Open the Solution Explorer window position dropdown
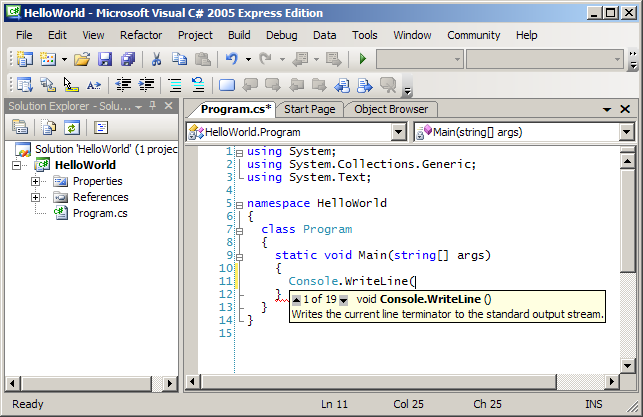Image resolution: width=643 pixels, height=417 pixels. pos(139,107)
